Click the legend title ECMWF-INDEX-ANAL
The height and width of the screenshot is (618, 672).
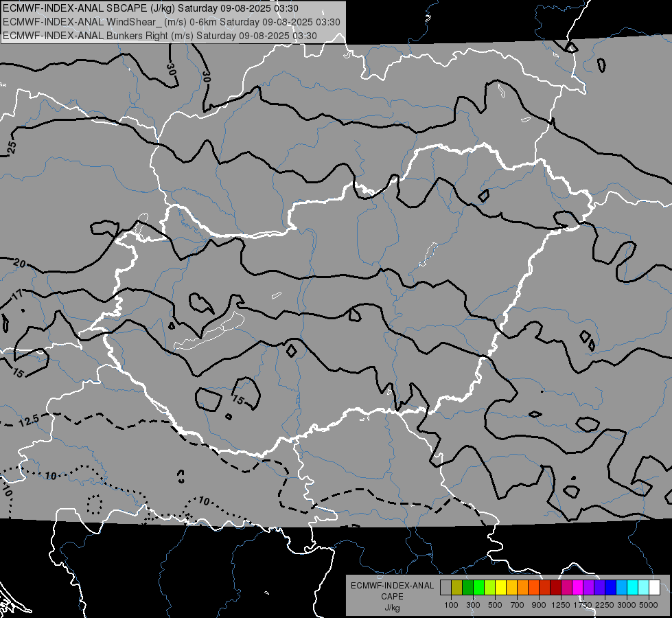(x=392, y=586)
